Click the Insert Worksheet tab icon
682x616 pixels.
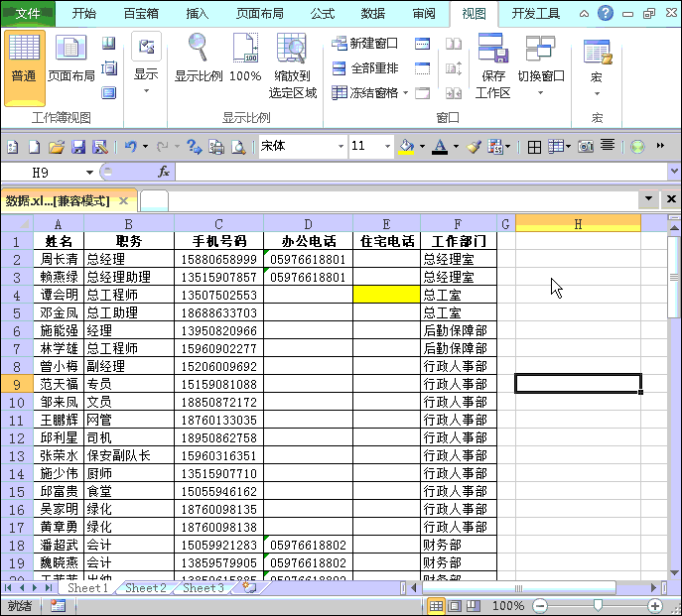pos(249,588)
